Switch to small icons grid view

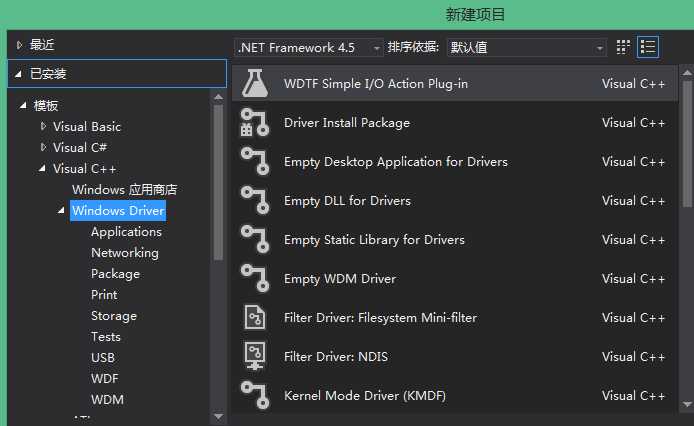[623, 47]
